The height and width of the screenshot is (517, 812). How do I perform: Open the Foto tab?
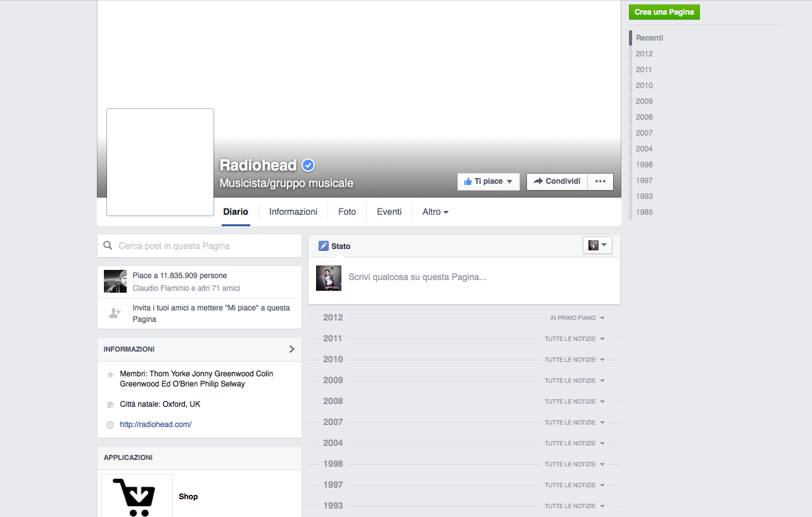pos(347,212)
